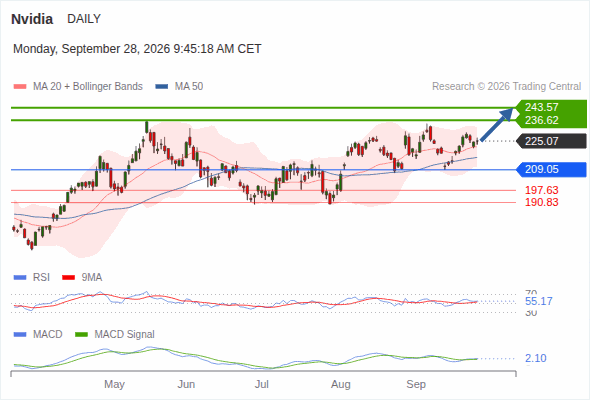Select the 236.62 resistance price tag
This screenshot has height=400, width=590.
(x=551, y=120)
